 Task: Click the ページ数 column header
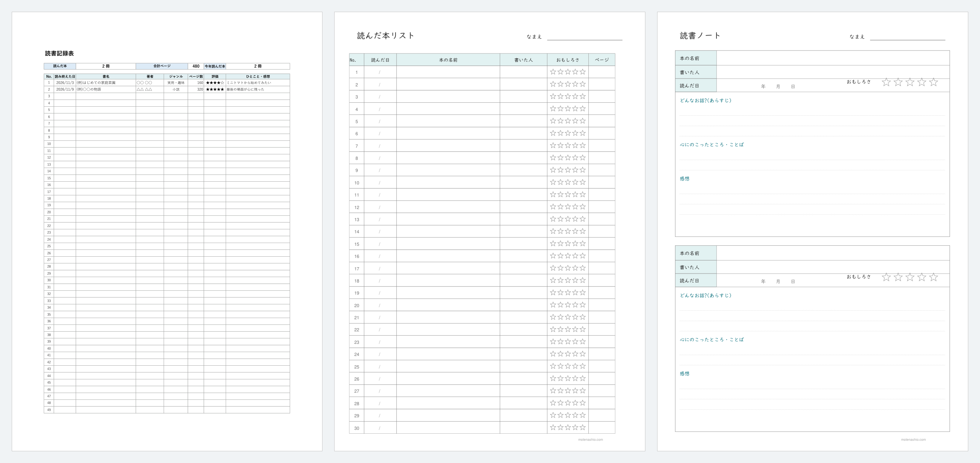click(196, 77)
